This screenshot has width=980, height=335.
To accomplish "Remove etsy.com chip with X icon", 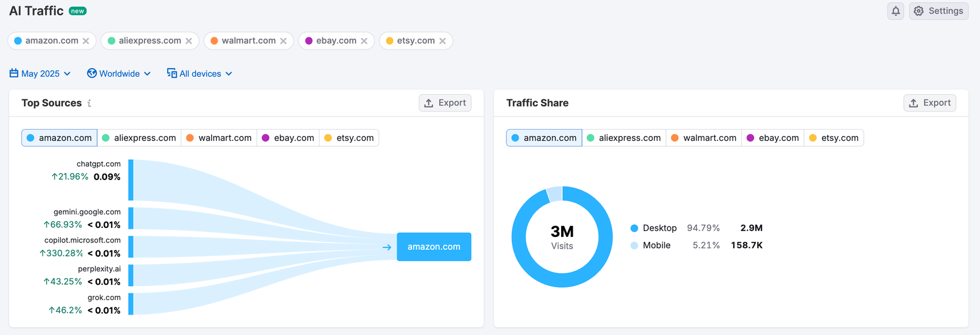I will click(x=442, y=41).
